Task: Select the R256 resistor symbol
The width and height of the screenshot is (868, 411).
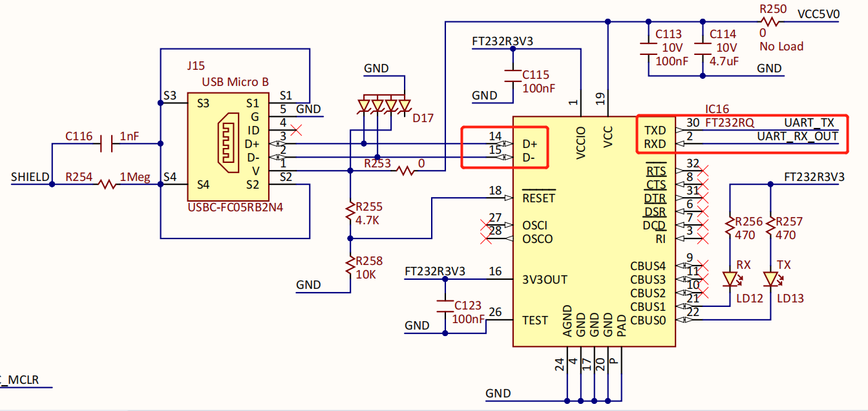Action: (x=730, y=225)
